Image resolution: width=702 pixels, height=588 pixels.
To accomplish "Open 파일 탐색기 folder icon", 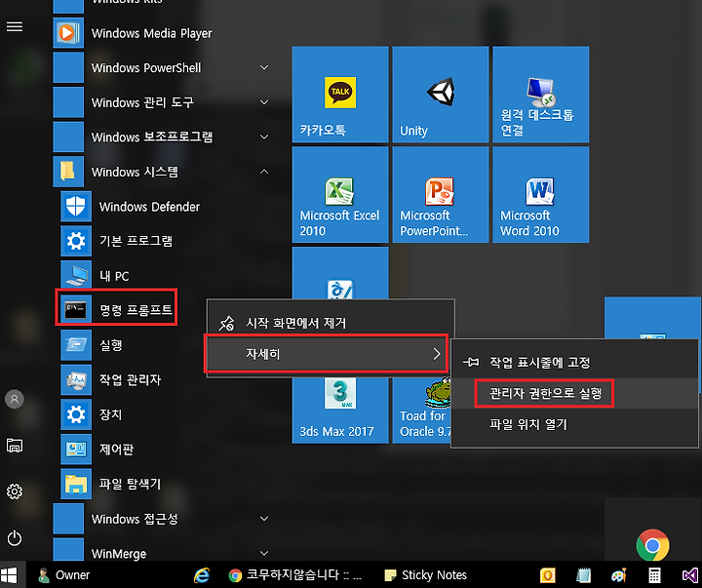I will pos(76,484).
